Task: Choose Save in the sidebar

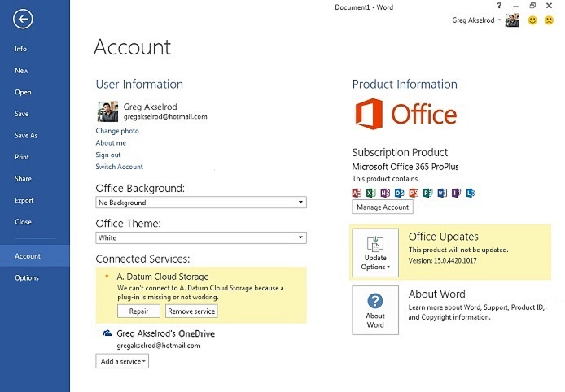Action: click(x=22, y=114)
